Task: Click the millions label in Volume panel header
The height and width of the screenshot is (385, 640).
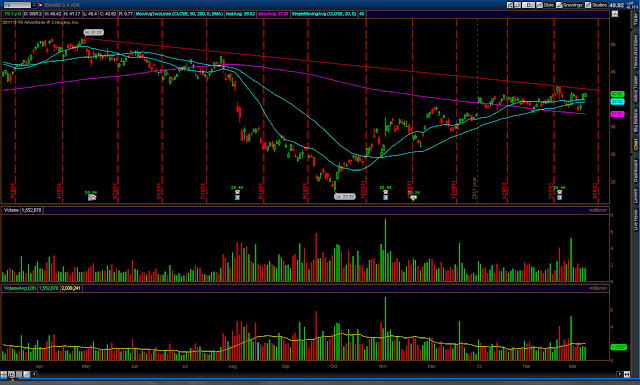Action: pyautogui.click(x=598, y=210)
